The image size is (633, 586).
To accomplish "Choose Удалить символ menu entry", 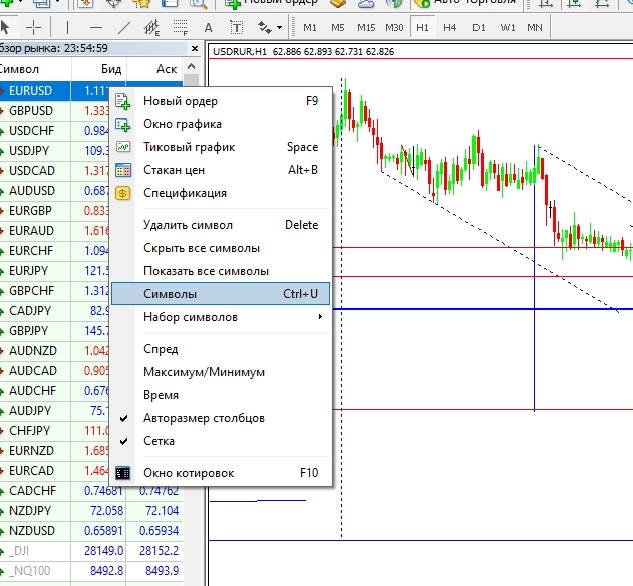I will click(220, 225).
